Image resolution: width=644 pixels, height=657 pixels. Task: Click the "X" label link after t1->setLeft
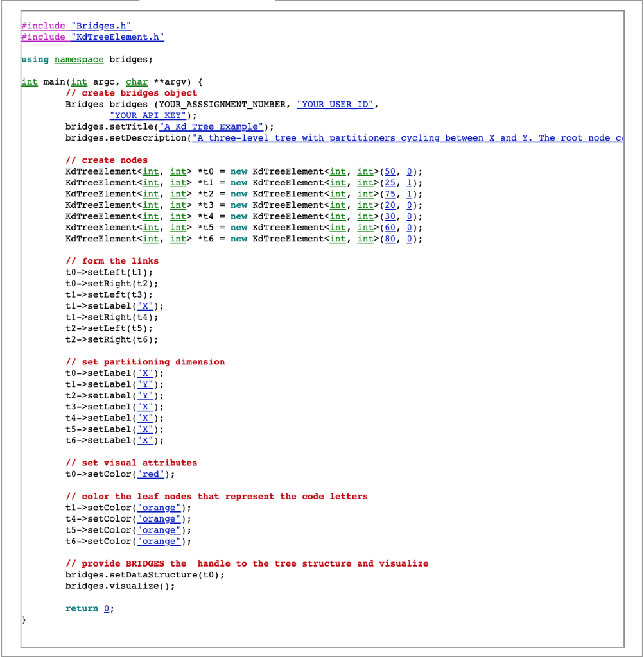tap(145, 305)
